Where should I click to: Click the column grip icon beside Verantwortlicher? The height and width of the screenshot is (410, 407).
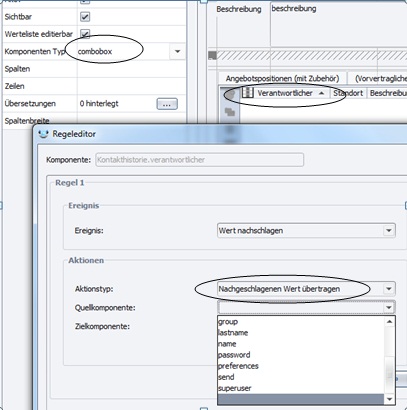click(x=248, y=92)
